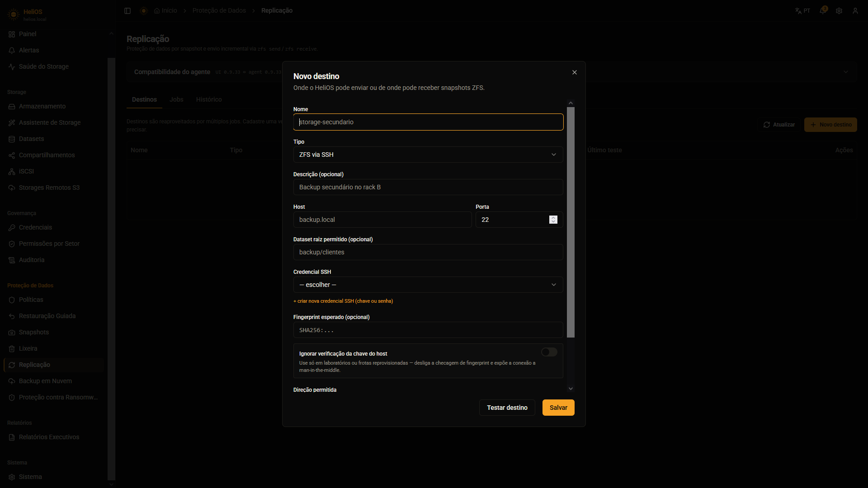Click the Novo destino button behind dialog

point(830,125)
